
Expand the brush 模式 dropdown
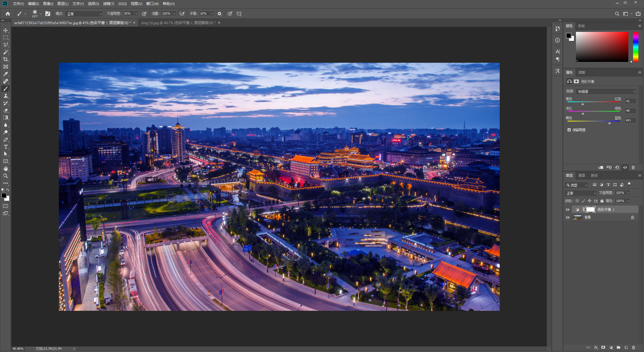tap(84, 14)
